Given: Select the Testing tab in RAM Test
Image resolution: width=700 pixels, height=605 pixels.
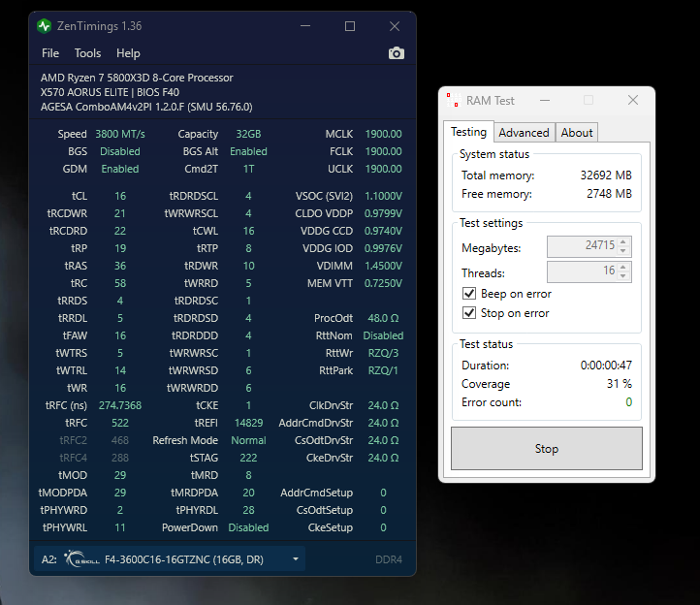Looking at the screenshot, I should pos(468,132).
